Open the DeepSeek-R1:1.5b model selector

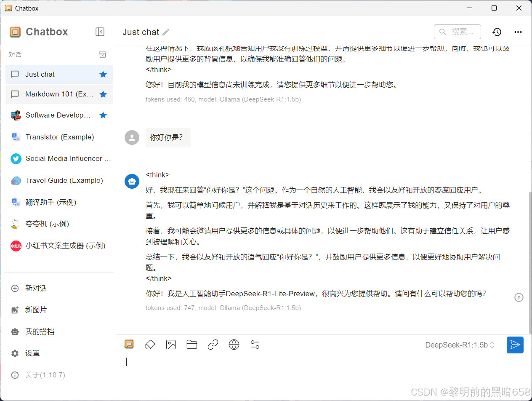coord(460,345)
